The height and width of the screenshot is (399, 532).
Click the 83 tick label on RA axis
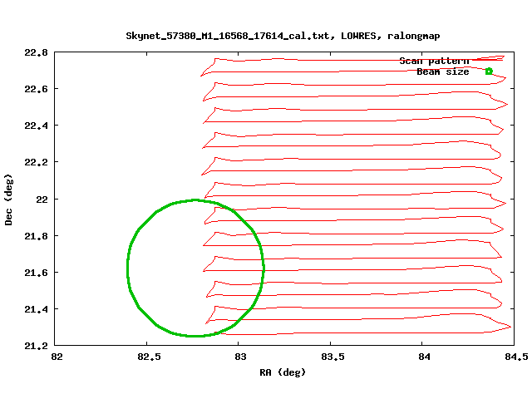click(239, 357)
